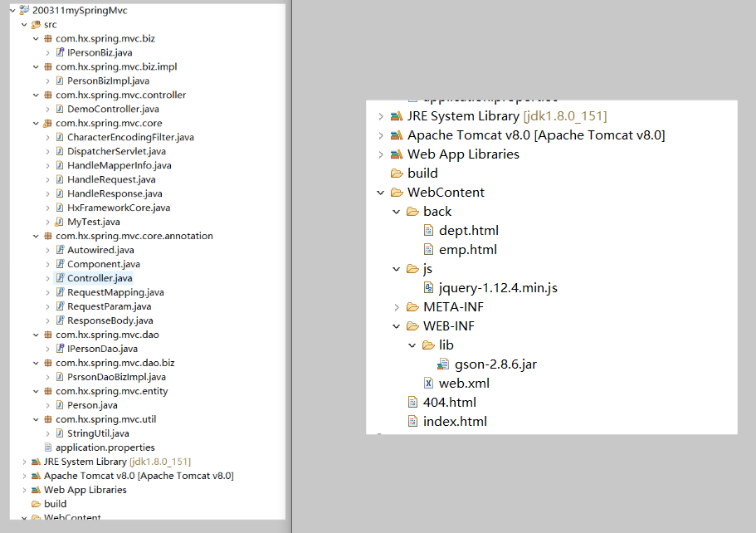Click the 200311mySpringMvc project icon
Viewport: 756px width, 533px height.
tap(24, 10)
